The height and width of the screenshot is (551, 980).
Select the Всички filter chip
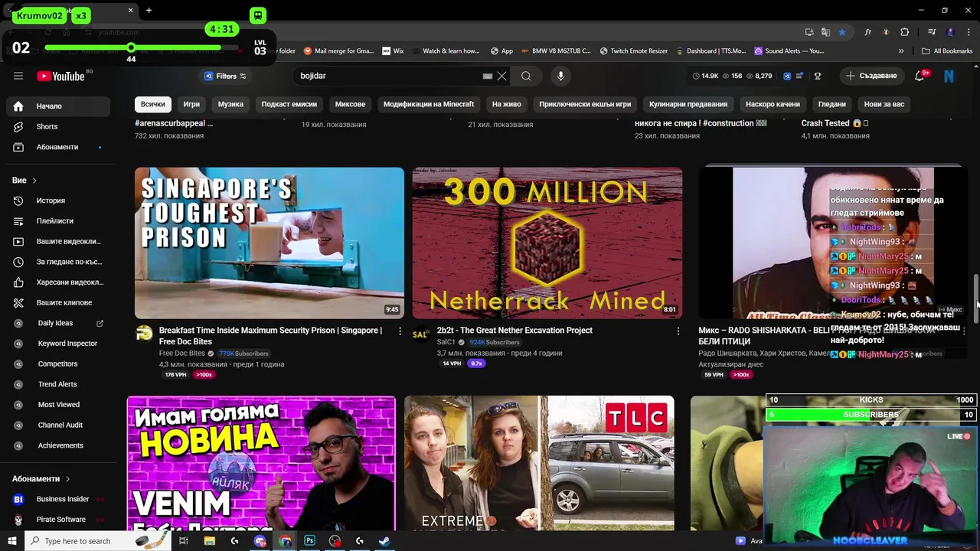click(x=153, y=104)
